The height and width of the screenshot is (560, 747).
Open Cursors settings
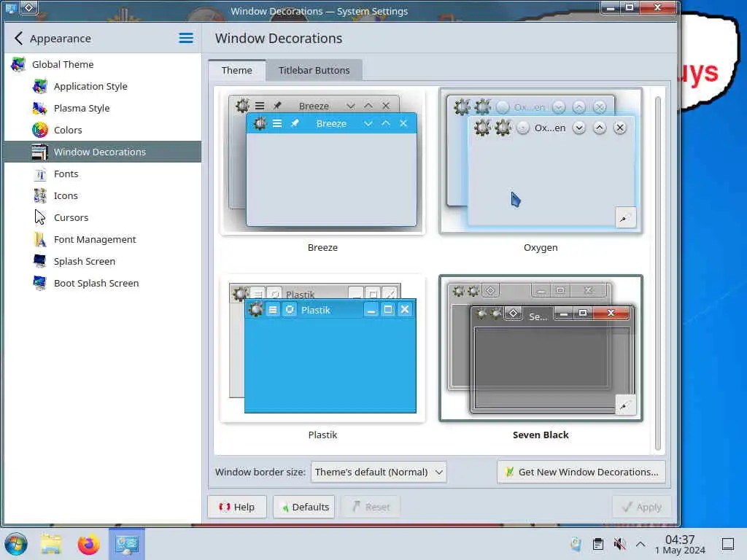102,217
